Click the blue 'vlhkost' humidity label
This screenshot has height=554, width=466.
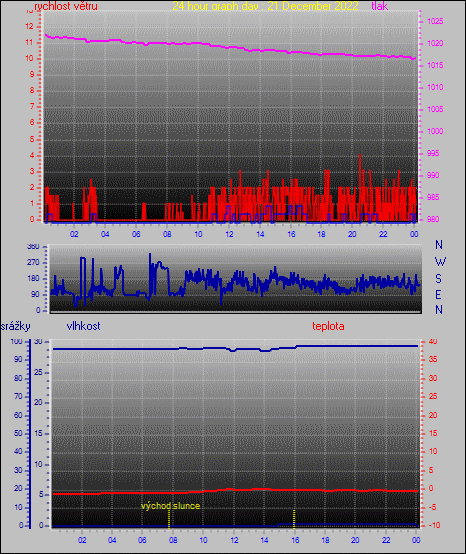(83, 326)
